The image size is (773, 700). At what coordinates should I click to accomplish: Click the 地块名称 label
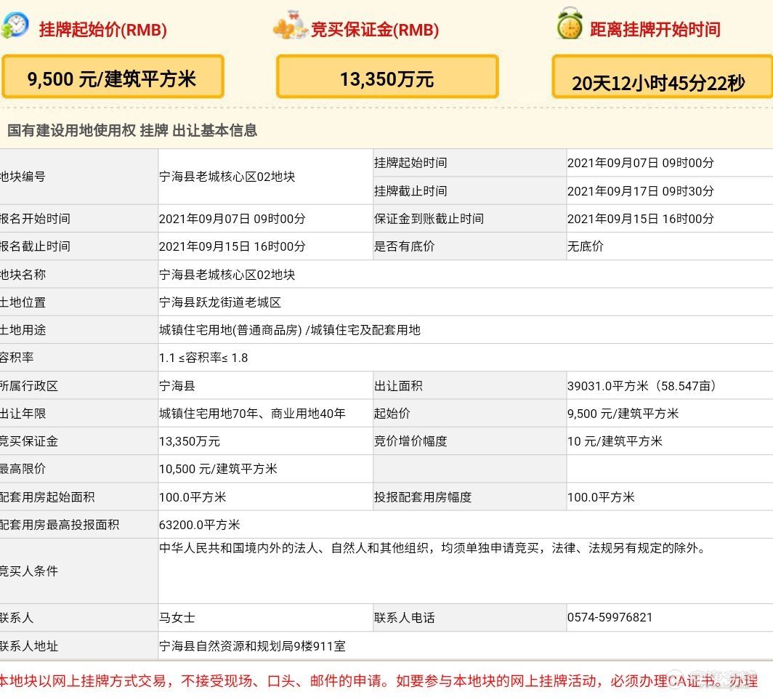click(23, 274)
